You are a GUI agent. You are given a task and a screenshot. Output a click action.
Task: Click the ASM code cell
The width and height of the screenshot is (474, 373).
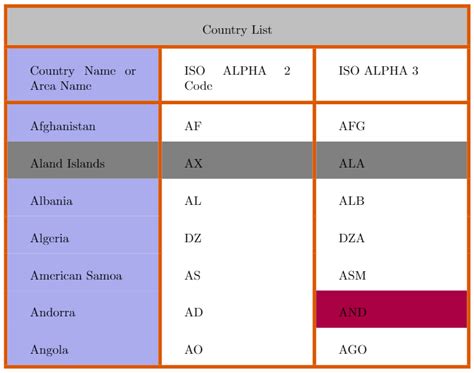[392, 272]
